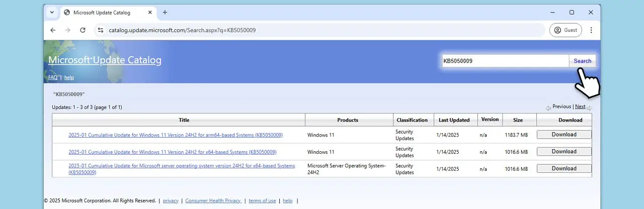
Task: Click the Search button
Action: pyautogui.click(x=583, y=61)
